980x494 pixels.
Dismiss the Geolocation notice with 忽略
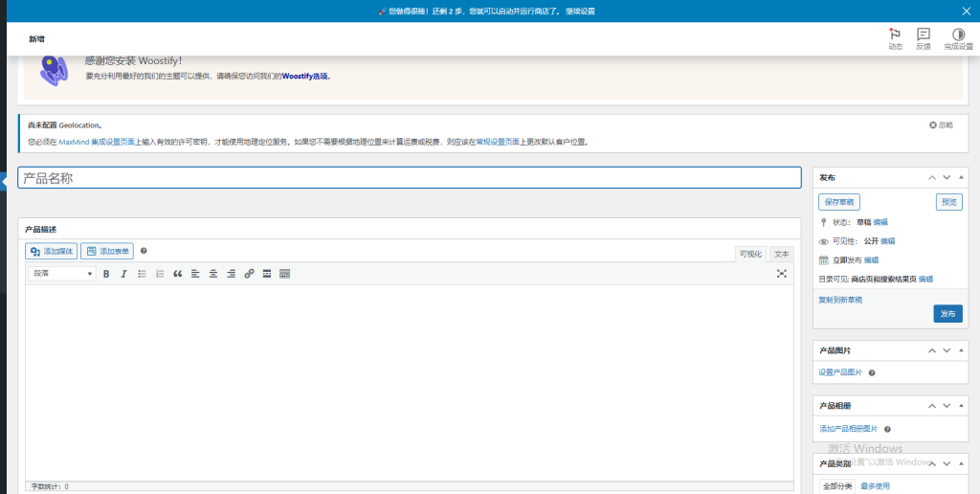941,125
